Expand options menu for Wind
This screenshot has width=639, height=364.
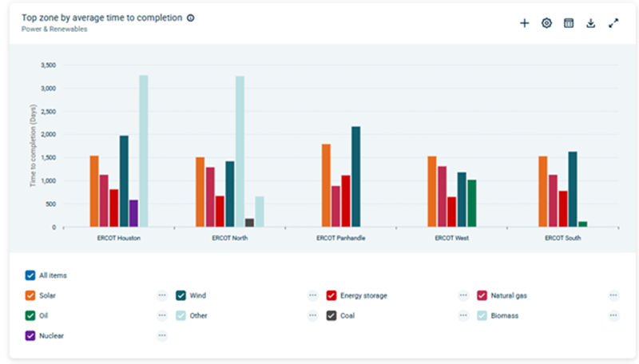pos(312,295)
